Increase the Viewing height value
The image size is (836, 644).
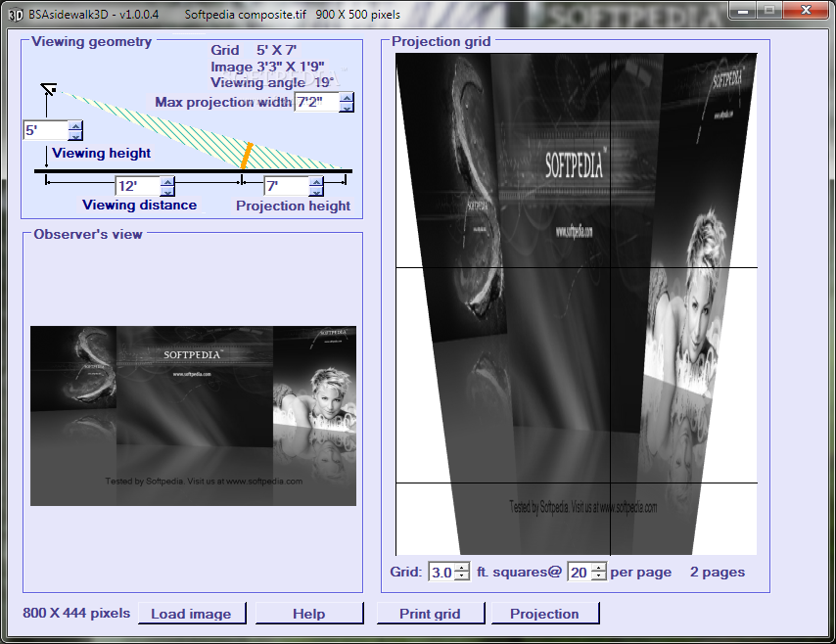point(75,126)
